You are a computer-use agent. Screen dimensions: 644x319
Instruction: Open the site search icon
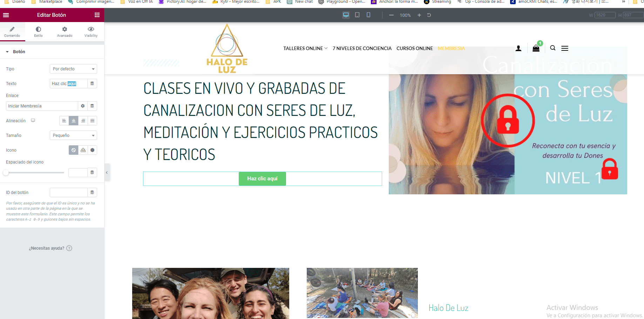pos(553,48)
